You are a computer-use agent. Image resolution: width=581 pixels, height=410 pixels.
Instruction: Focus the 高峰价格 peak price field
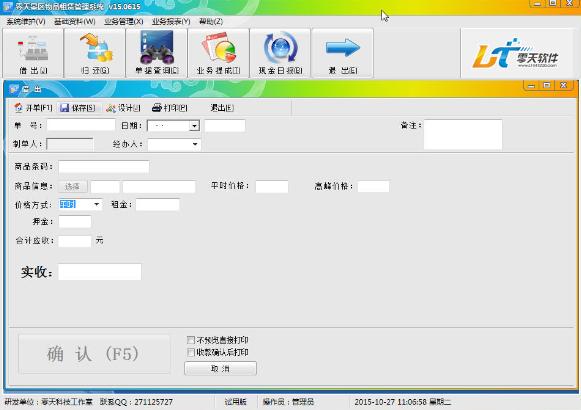coord(373,186)
